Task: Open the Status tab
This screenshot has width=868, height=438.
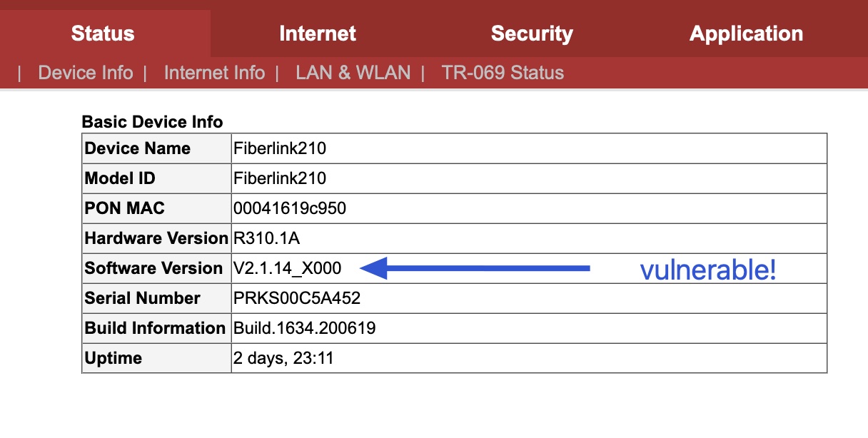Action: point(103,34)
